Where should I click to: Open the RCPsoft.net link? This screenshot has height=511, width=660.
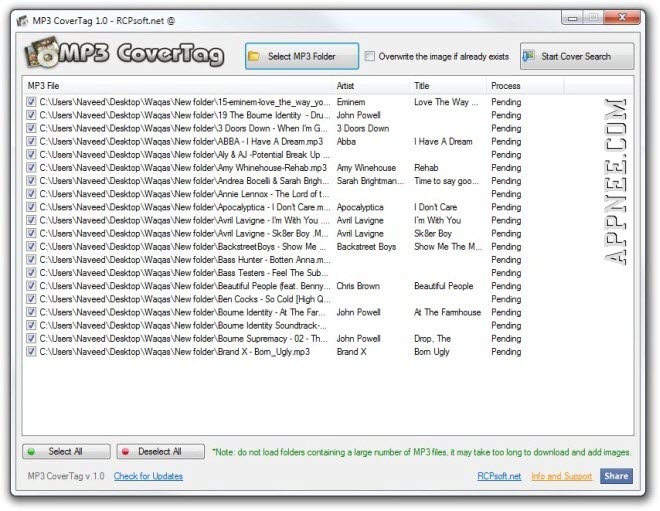499,476
